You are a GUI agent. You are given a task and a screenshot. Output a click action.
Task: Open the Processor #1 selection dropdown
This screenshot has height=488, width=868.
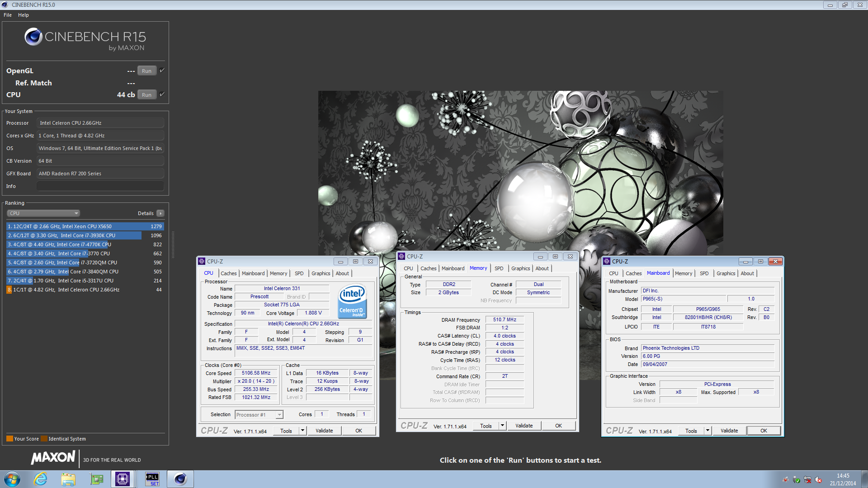(x=259, y=415)
